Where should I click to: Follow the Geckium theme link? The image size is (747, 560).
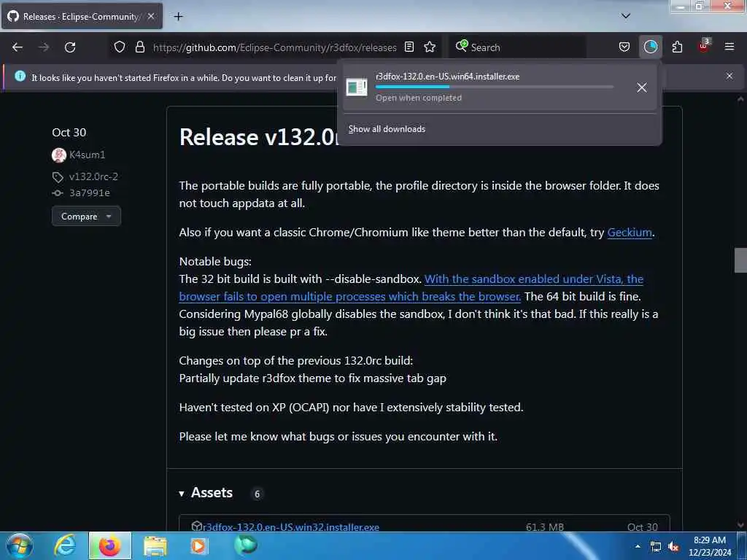click(x=630, y=233)
